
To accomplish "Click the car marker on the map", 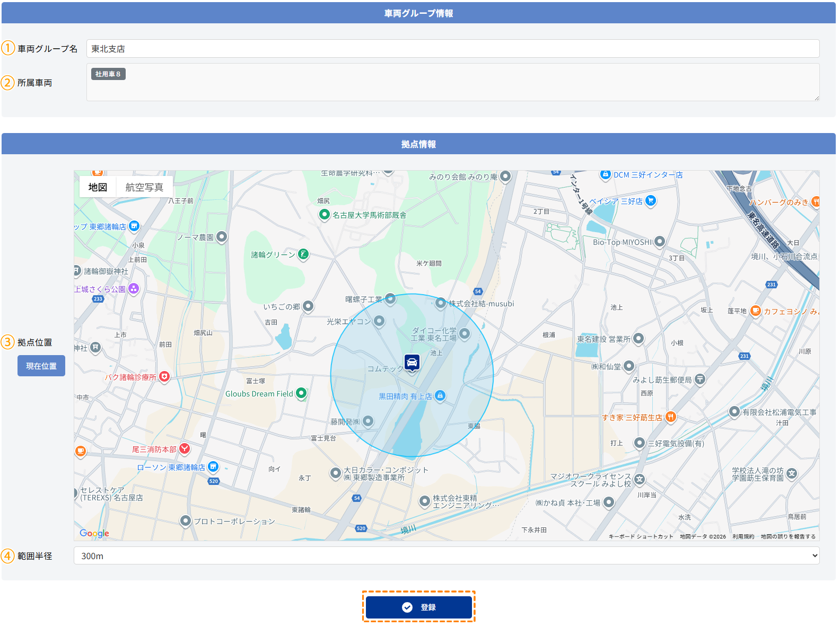I will coord(412,363).
